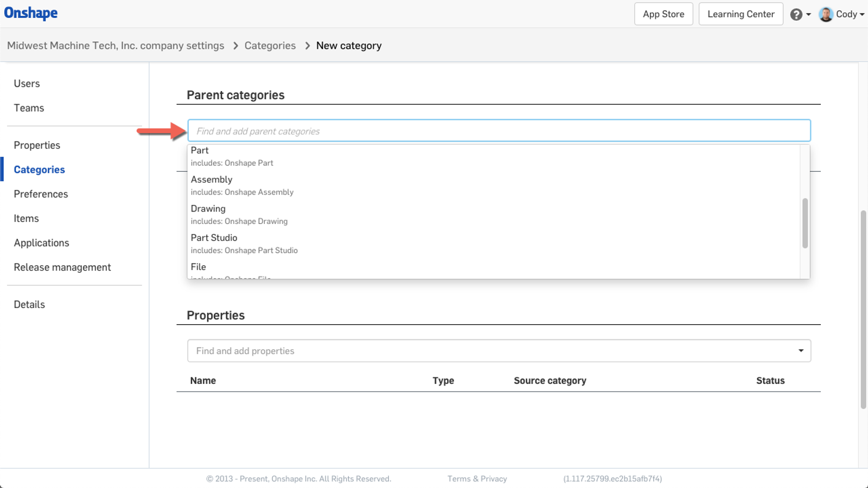Open the help menu icon
This screenshot has height=488, width=868.
coord(796,14)
